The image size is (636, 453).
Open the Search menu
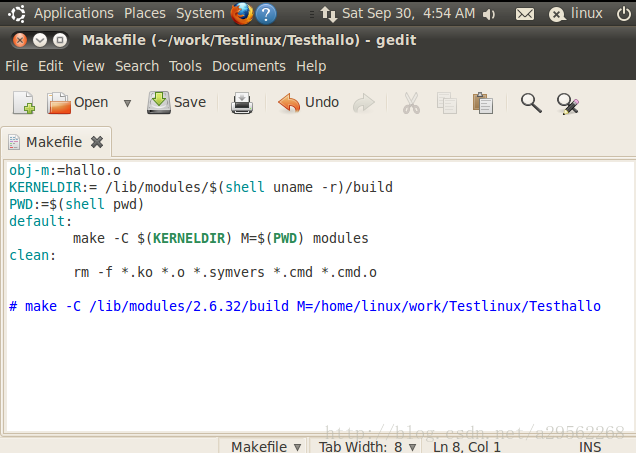coord(137,66)
